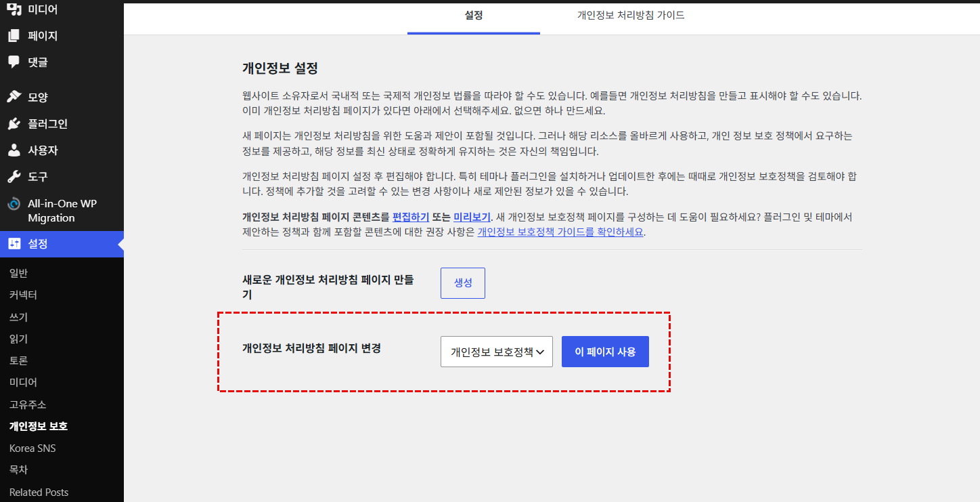Go to 커넥터 settings submenu
This screenshot has width=980, height=502.
(23, 295)
